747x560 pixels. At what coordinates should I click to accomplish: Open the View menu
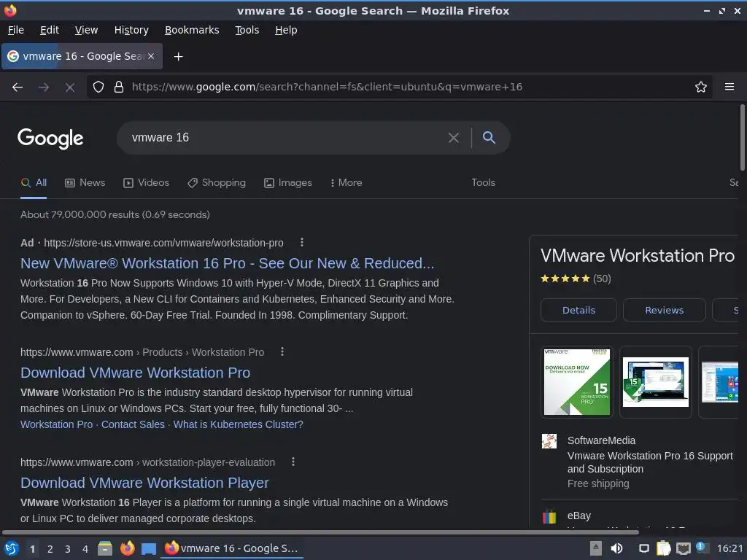point(86,30)
